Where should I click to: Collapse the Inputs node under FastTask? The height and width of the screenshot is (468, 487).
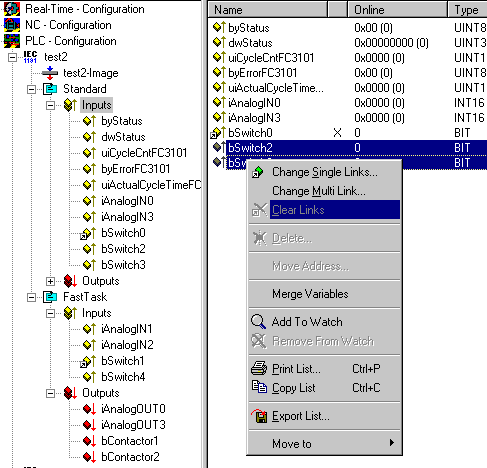50,314
